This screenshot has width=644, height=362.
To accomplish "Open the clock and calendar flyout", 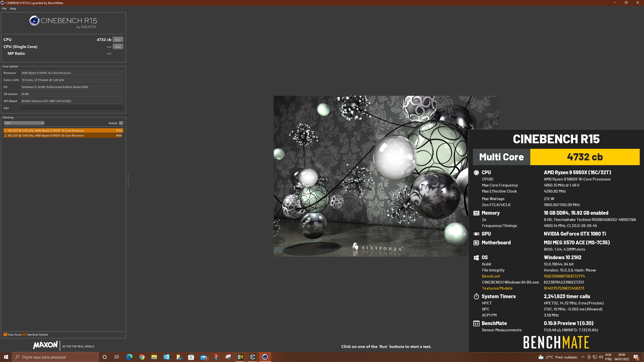I will [x=622, y=357].
